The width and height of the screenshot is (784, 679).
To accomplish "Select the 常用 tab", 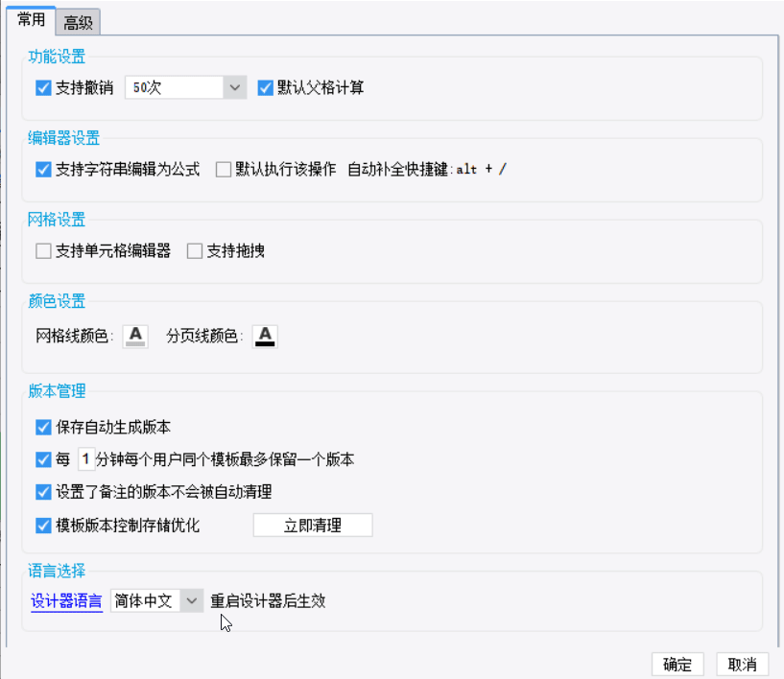I will [31, 20].
